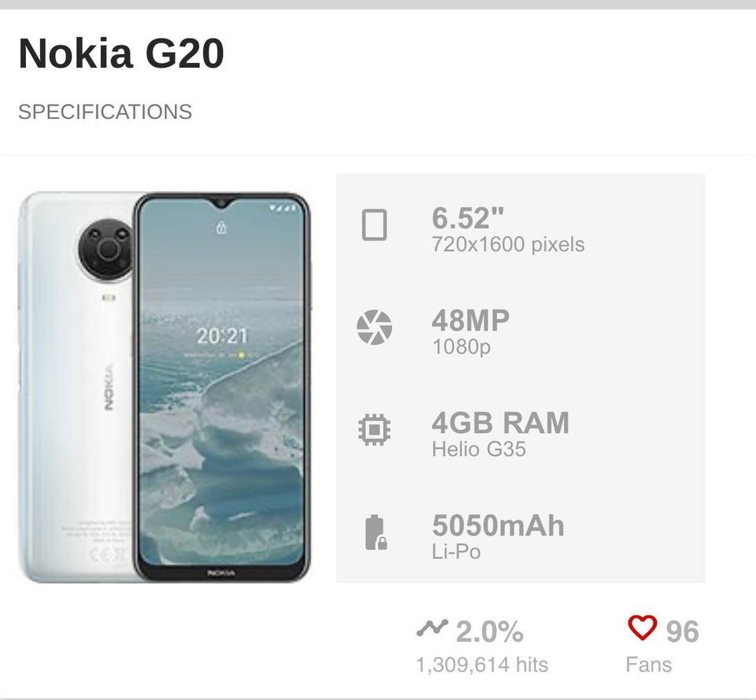Click the 48MP camera spec
Image resolution: width=756 pixels, height=700 pixels.
[x=470, y=320]
